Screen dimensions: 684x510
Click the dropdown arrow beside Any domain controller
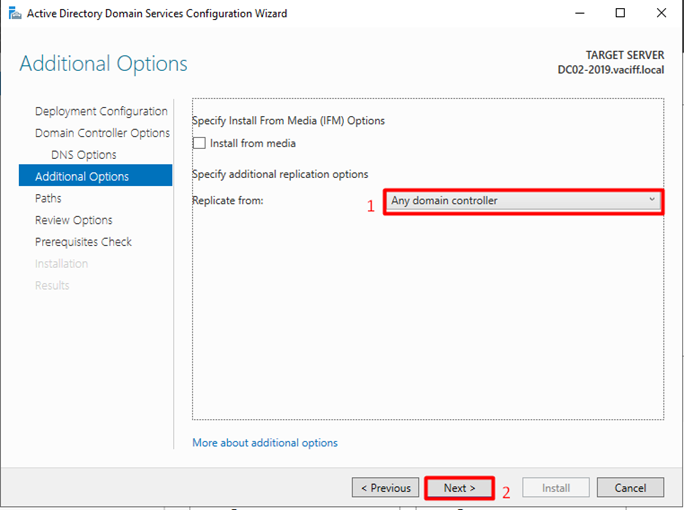(652, 200)
